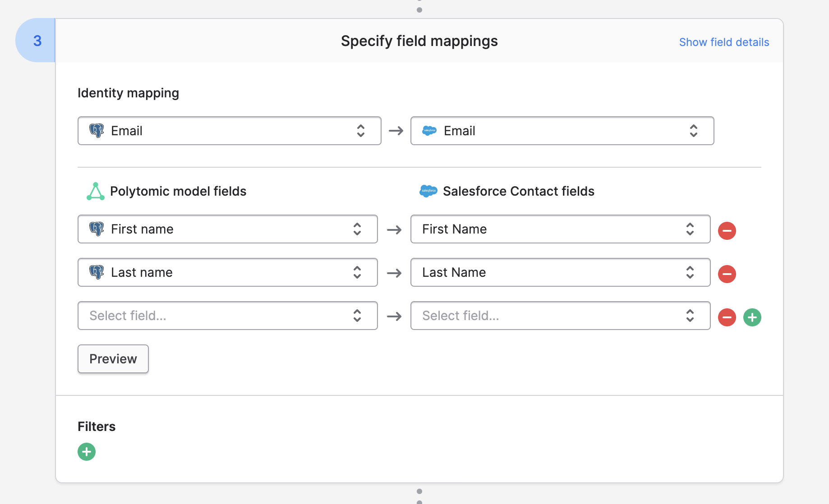Click the Postgres icon in identity Email field
Image resolution: width=829 pixels, height=504 pixels.
coord(97,131)
